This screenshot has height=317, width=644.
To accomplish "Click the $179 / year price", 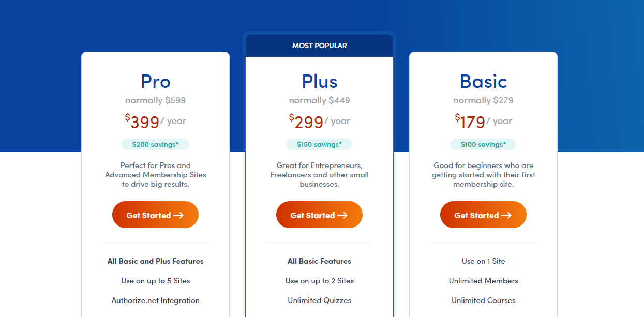I will 483,122.
